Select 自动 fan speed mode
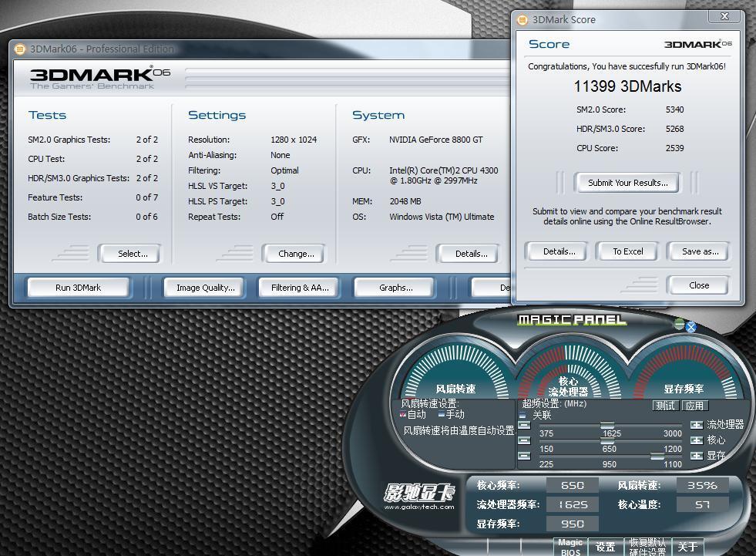756x556 pixels. click(x=403, y=414)
